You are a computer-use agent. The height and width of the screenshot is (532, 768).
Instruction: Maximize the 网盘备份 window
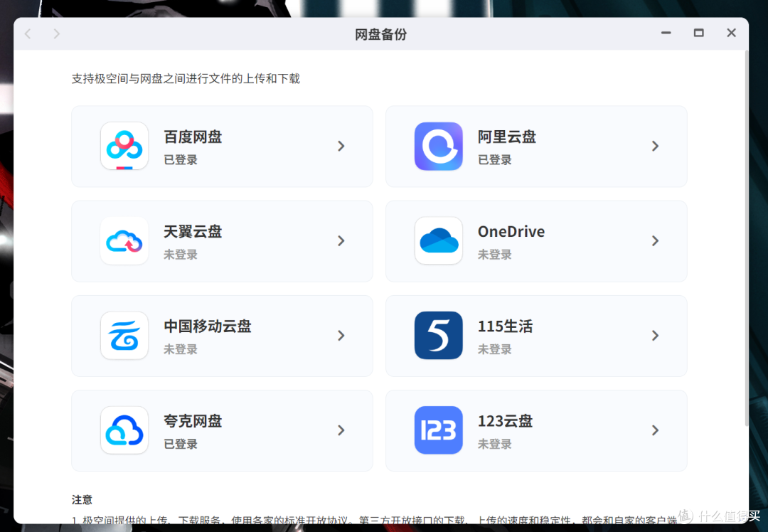699,33
